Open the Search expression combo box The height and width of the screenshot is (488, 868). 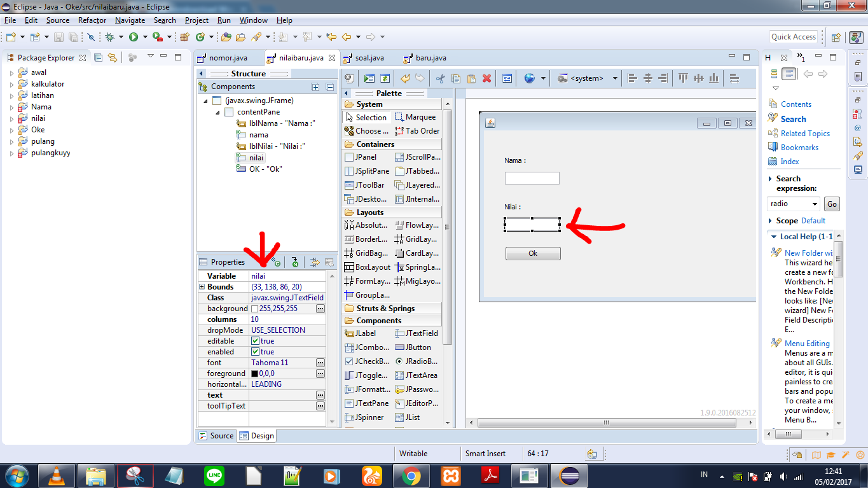click(x=794, y=204)
